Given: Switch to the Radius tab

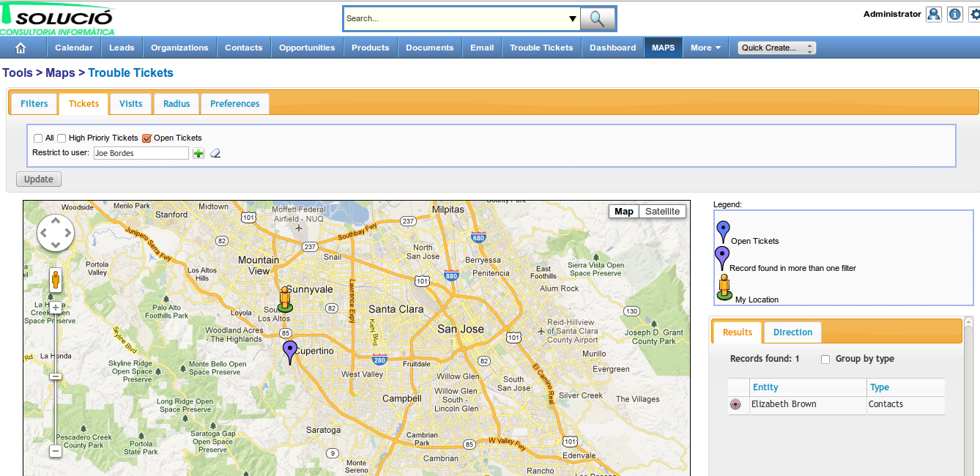Looking at the screenshot, I should click(x=177, y=104).
